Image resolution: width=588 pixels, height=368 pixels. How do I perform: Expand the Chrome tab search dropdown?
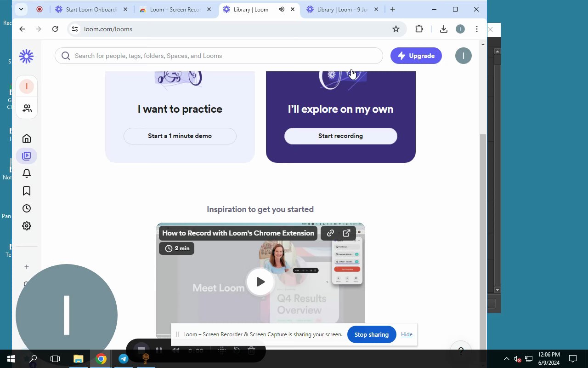click(x=21, y=9)
